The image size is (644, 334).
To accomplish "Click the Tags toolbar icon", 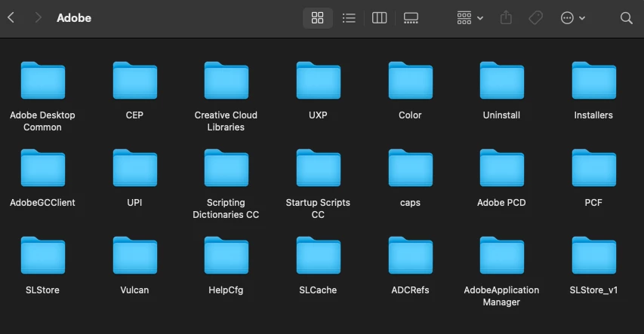I will 535,17.
